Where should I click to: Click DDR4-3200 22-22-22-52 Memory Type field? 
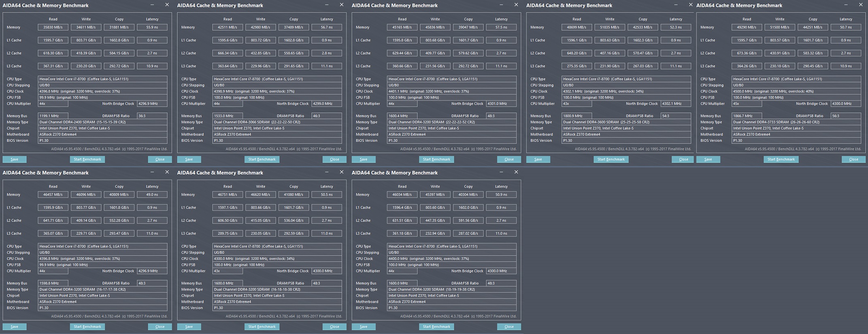tap(451, 122)
